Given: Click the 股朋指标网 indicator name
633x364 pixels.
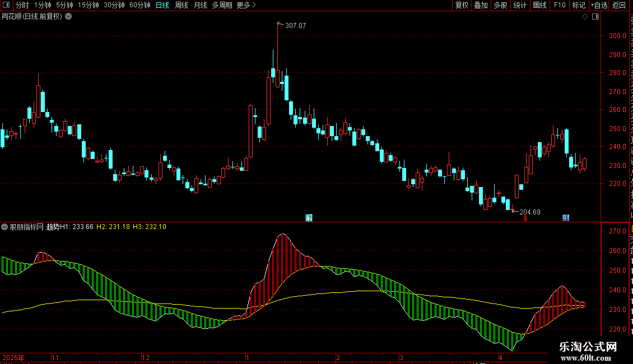Looking at the screenshot, I should [27, 227].
